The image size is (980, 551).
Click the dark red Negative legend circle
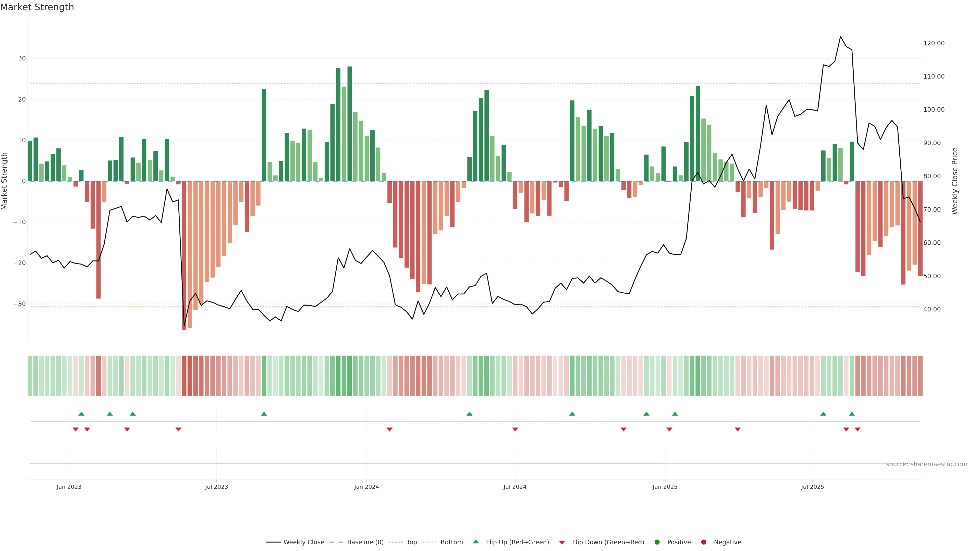pyautogui.click(x=703, y=542)
